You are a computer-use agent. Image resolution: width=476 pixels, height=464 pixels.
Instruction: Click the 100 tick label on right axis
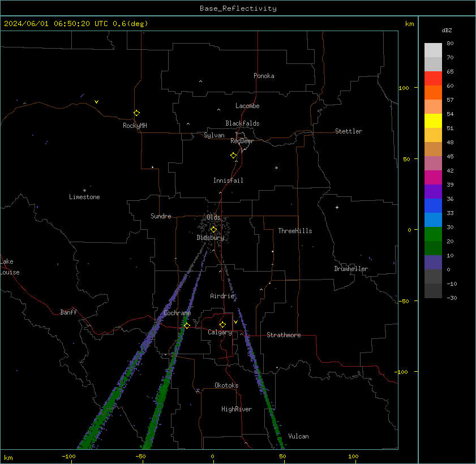pyautogui.click(x=404, y=88)
